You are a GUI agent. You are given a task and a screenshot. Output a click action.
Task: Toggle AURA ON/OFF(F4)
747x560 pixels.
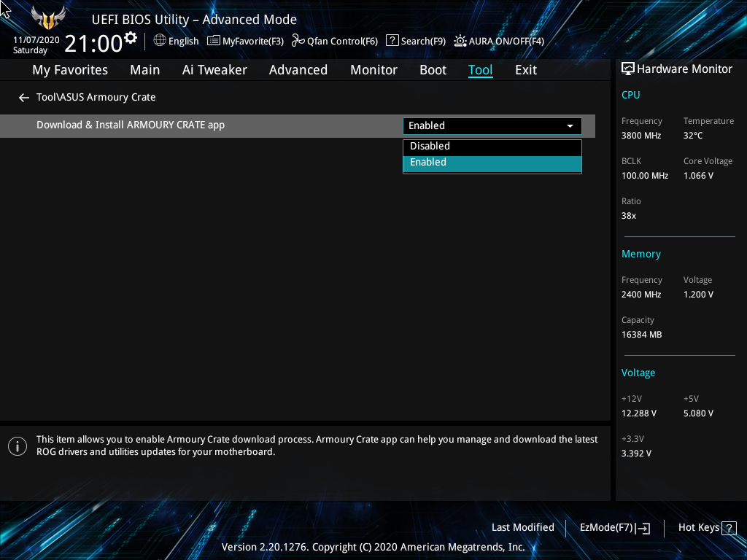499,41
